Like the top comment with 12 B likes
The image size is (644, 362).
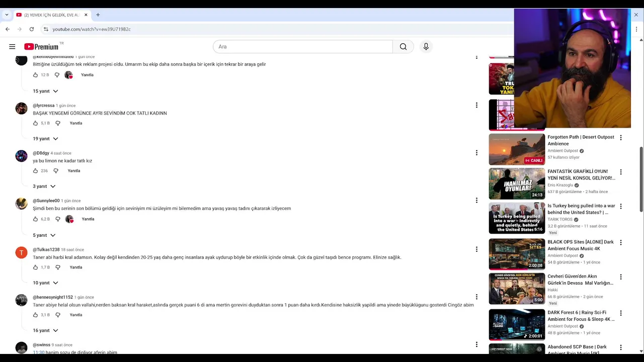click(35, 75)
